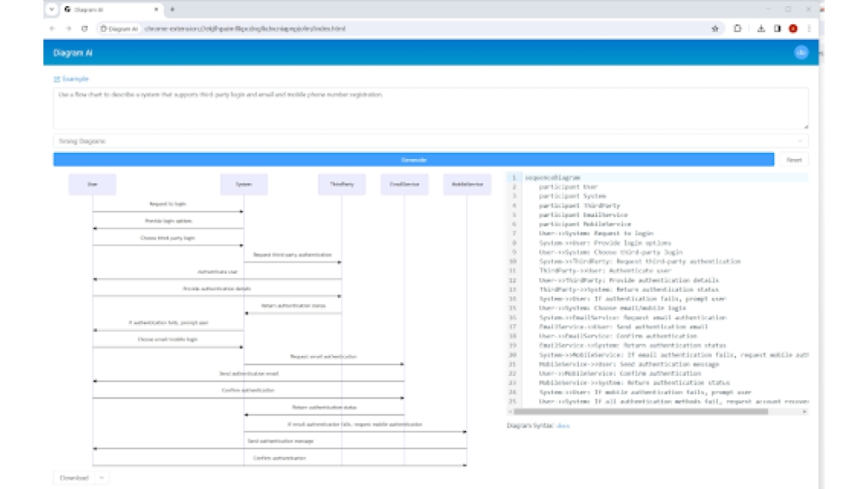This screenshot has width=868, height=489.
Task: Click 'Choose third-party login' diagram label
Action: point(168,238)
